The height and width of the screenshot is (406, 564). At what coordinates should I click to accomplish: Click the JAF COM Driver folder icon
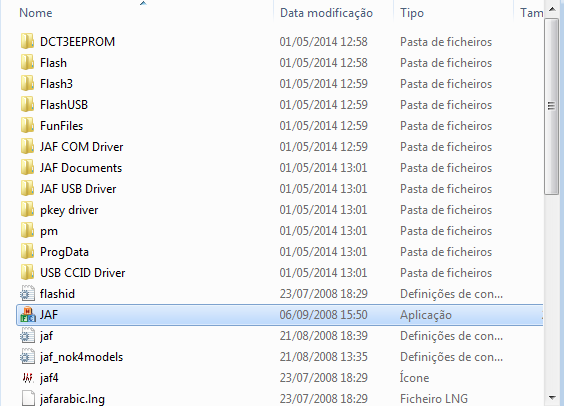(27, 147)
